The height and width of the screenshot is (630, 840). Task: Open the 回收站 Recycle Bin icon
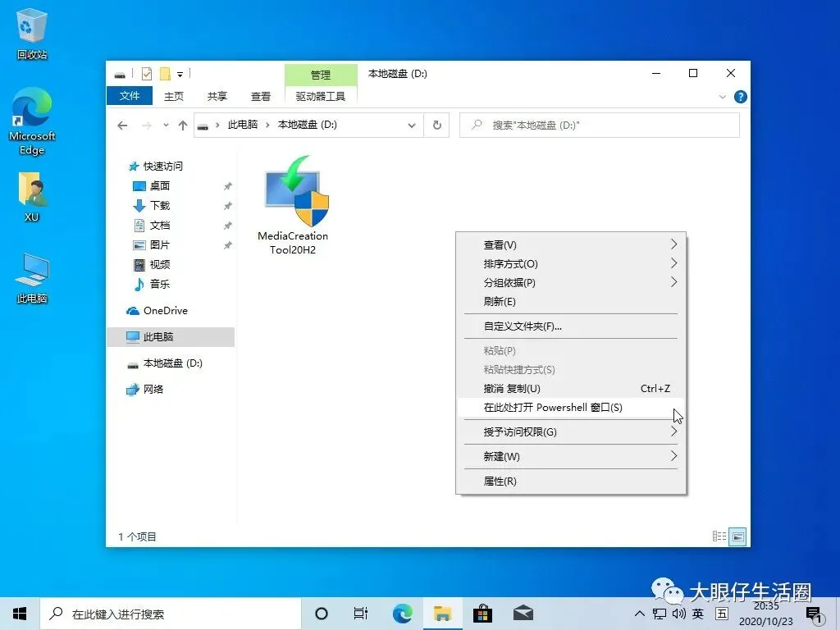tap(31, 27)
